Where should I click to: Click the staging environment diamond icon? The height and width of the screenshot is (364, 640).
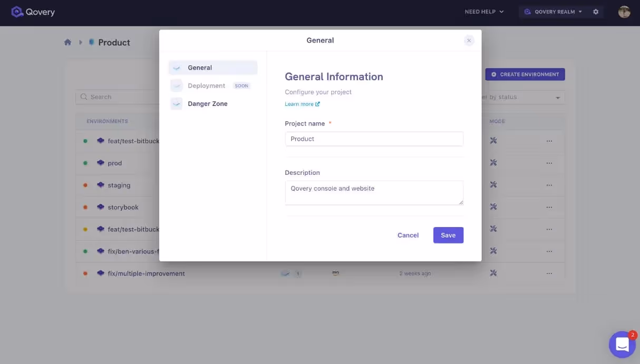(x=100, y=185)
